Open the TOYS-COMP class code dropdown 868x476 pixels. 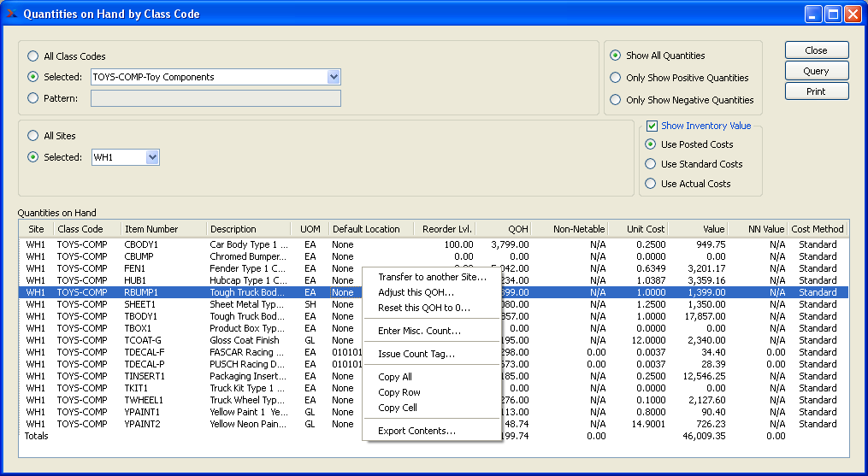[334, 77]
